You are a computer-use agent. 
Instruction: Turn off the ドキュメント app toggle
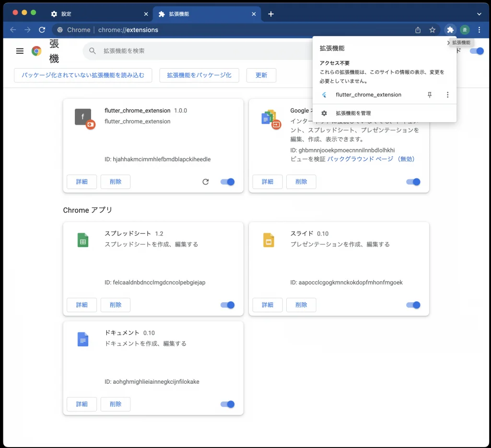[227, 404]
